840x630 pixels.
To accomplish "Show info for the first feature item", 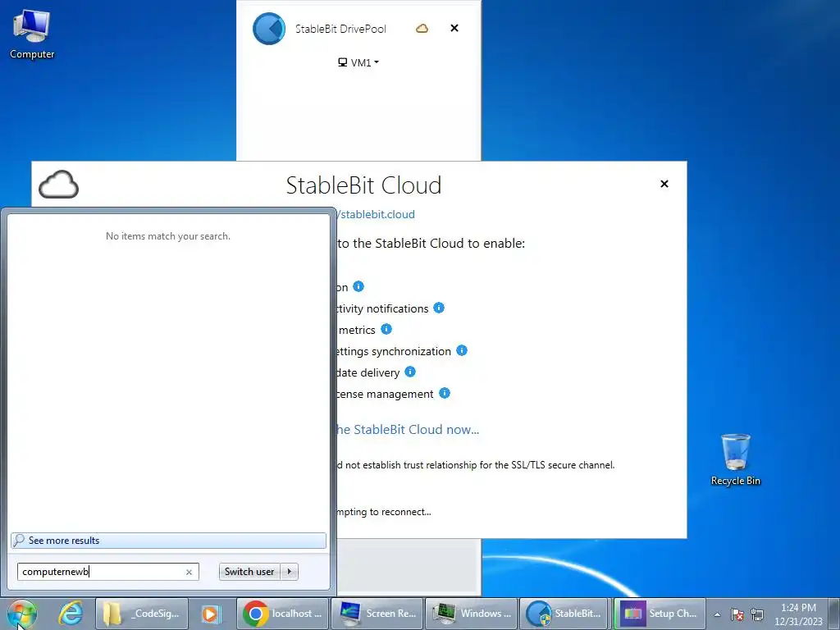I will click(358, 286).
